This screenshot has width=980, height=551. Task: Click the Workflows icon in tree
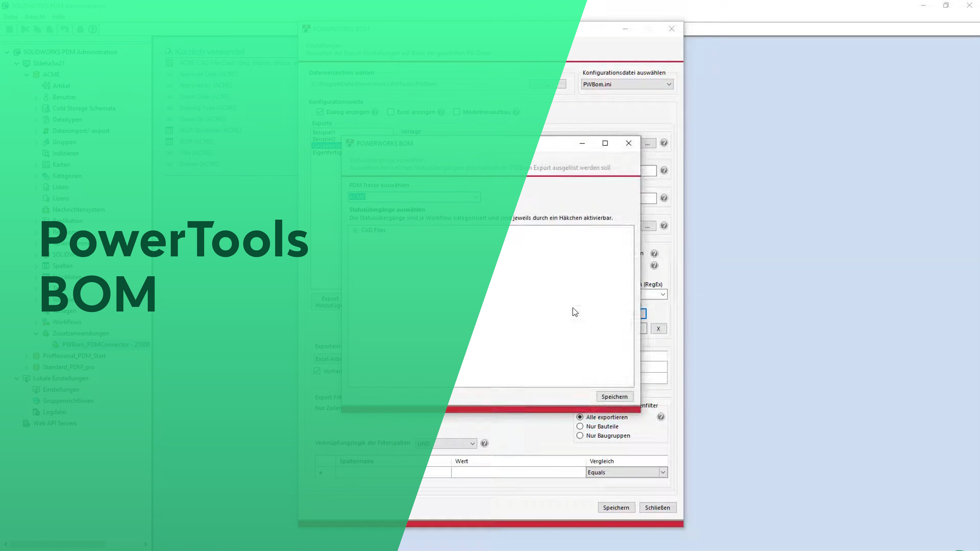tap(46, 322)
